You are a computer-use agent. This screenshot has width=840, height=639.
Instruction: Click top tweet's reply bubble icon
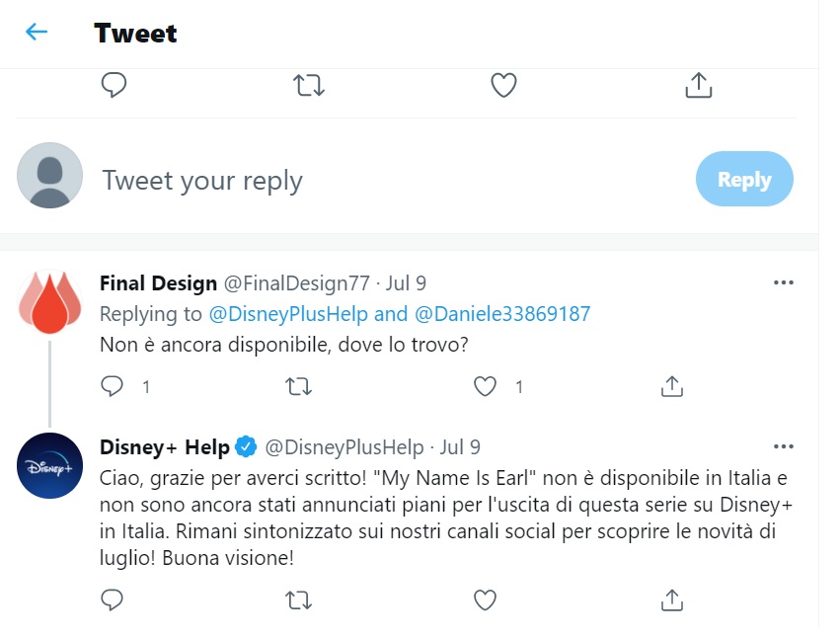click(x=114, y=85)
